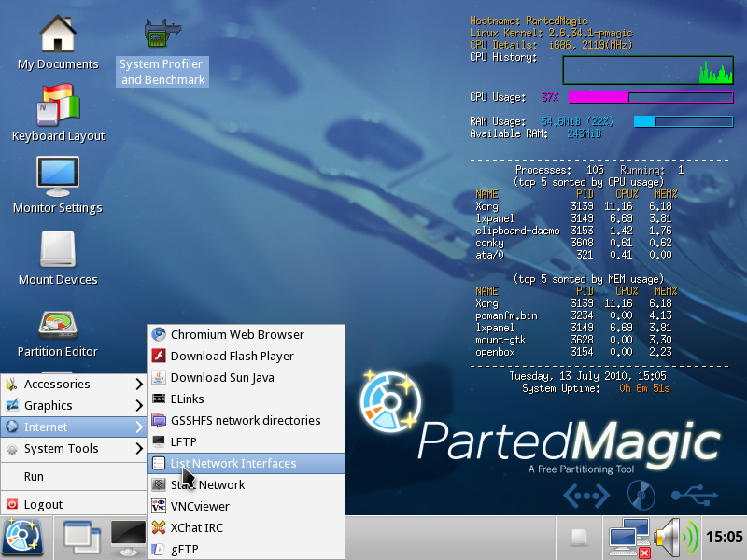Click the Parted Magic start menu button
The height and width of the screenshot is (560, 747).
tap(21, 538)
